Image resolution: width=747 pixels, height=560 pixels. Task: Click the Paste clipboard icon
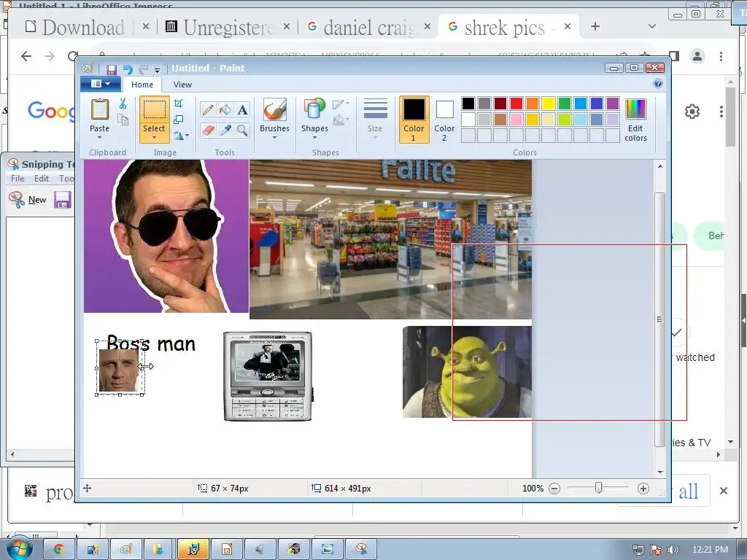pos(99,109)
